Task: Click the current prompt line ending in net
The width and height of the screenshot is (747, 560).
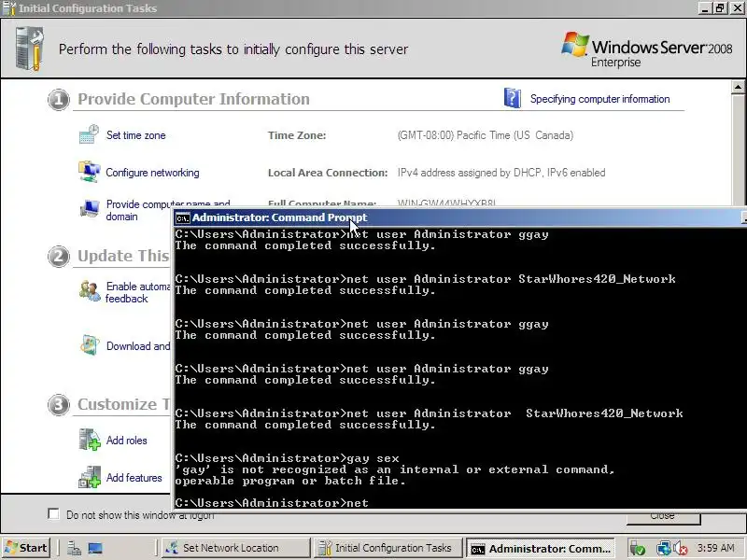Action: [x=272, y=503]
